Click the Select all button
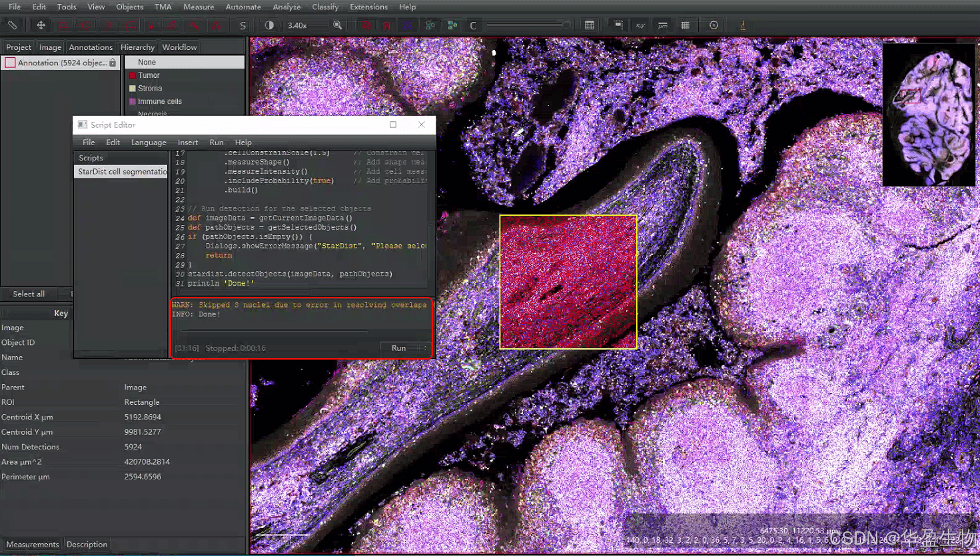 point(29,294)
